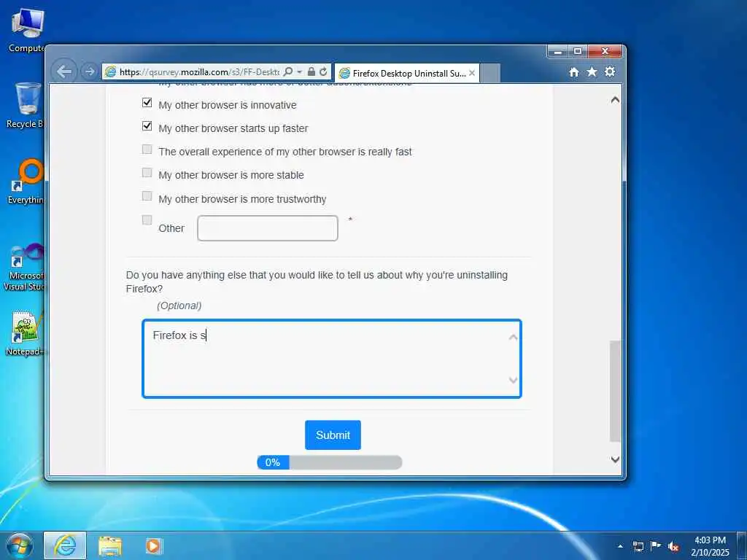The image size is (747, 560).
Task: Open Favorites star icon
Action: click(592, 72)
